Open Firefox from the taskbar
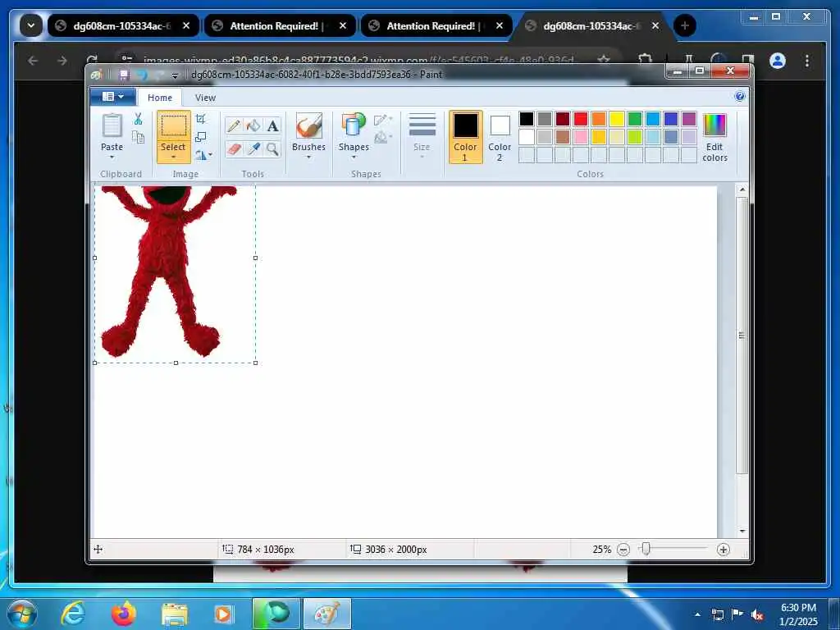 123,614
